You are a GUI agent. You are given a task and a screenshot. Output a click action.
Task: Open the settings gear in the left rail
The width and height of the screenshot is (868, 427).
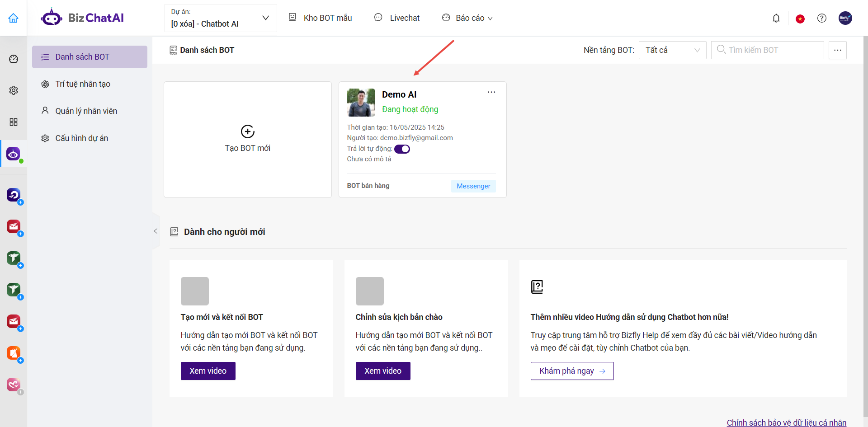click(14, 90)
